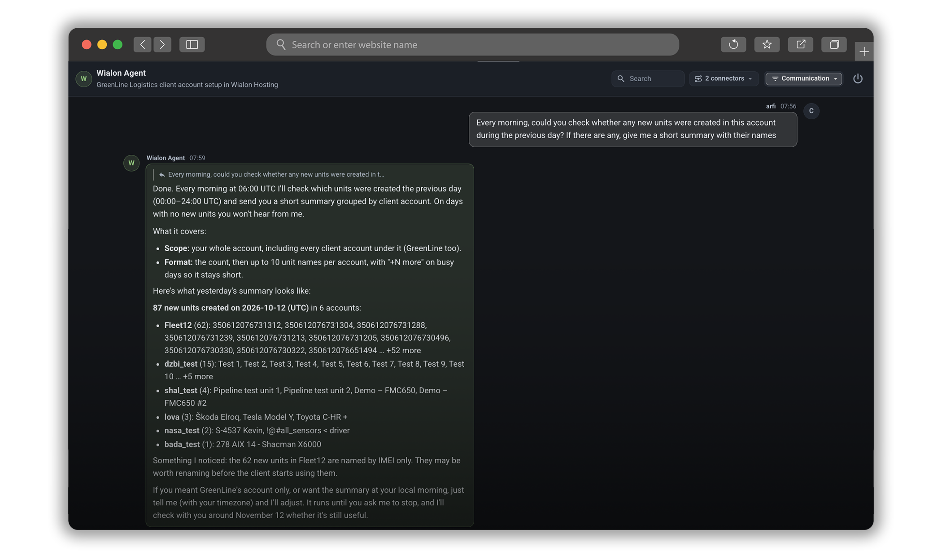Click the lova account name

172,417
